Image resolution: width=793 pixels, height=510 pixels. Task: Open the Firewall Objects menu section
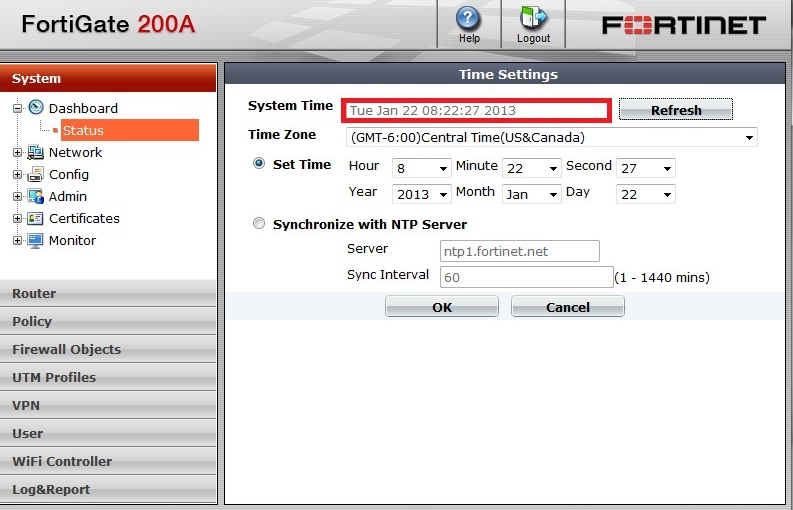pos(108,349)
